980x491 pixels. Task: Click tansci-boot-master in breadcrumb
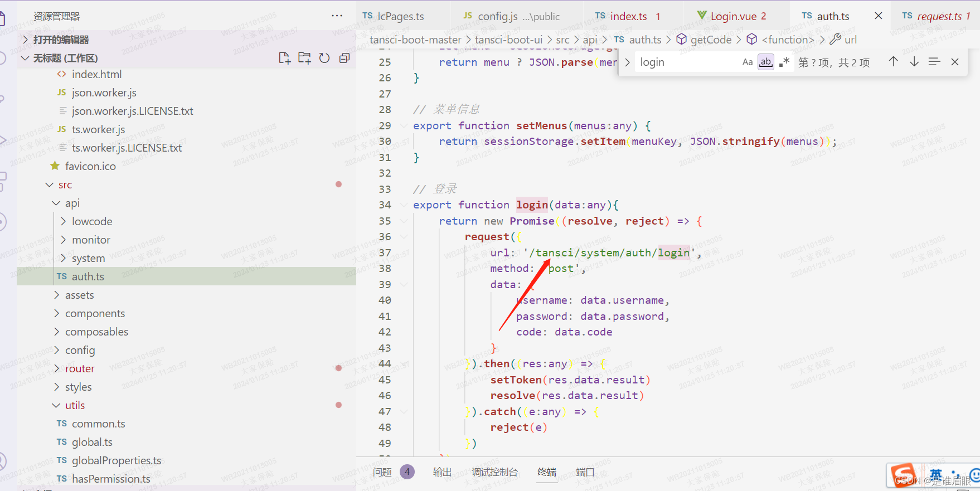coord(415,40)
